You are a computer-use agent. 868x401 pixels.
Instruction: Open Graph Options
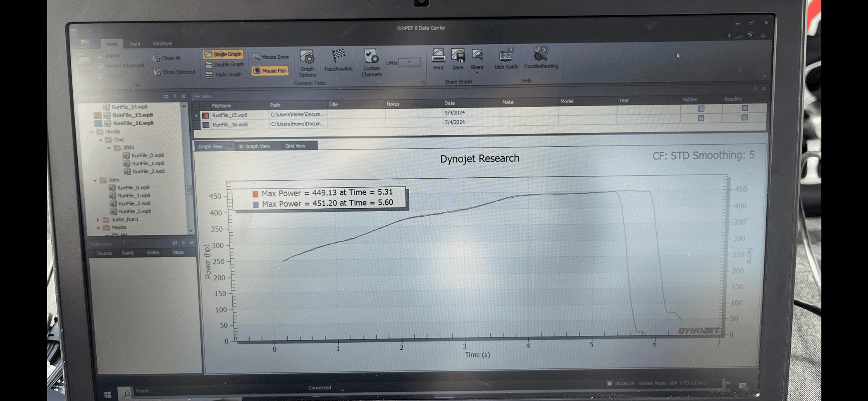point(307,63)
